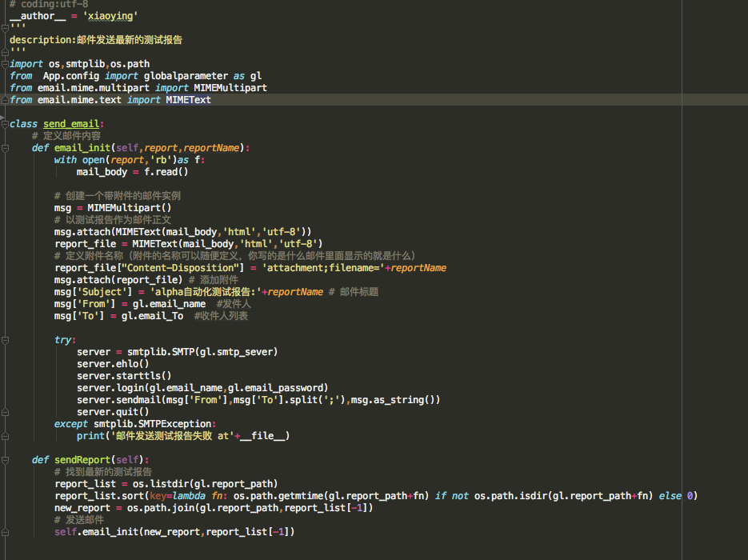Click os.path.getmtime in the sort line
The width and height of the screenshot is (748, 560).
pos(278,496)
